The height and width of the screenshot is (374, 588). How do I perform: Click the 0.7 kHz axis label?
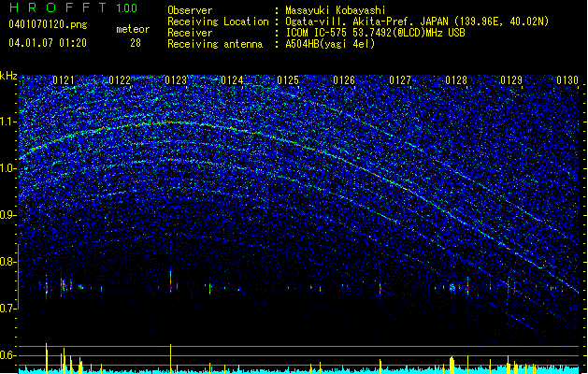(8, 309)
